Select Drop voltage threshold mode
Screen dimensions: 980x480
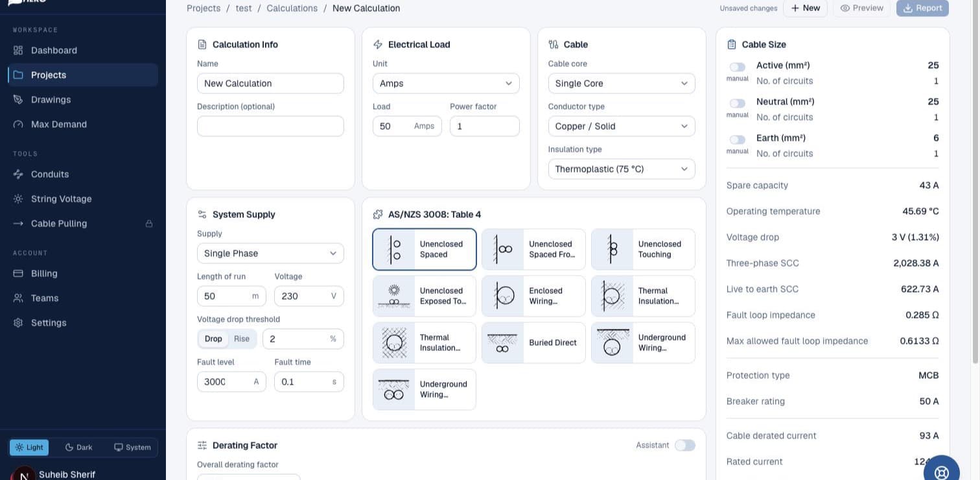213,339
